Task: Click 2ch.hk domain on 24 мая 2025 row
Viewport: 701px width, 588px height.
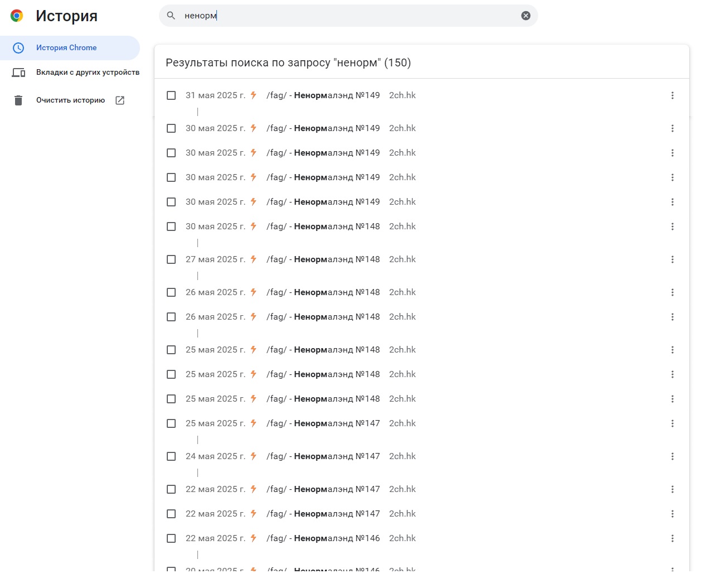Action: pyautogui.click(x=403, y=456)
